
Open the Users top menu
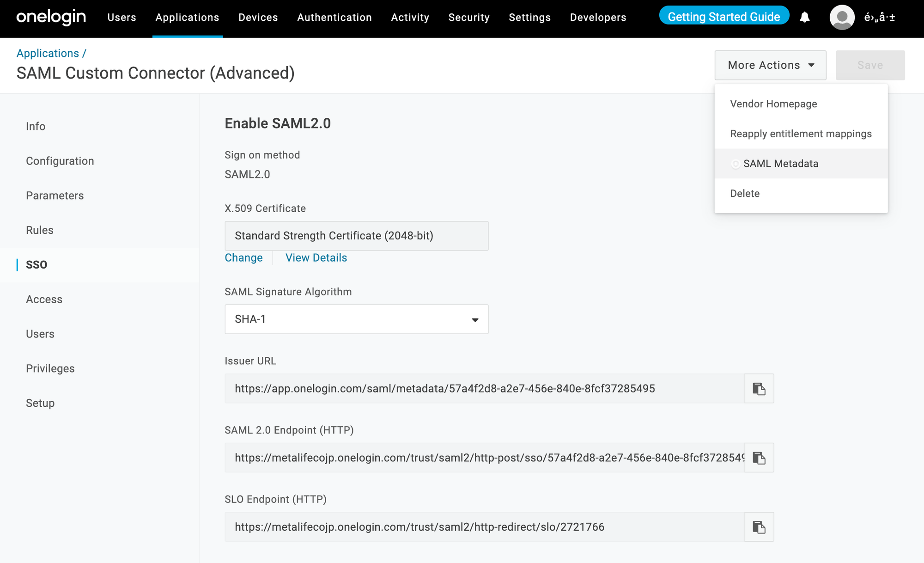point(122,18)
